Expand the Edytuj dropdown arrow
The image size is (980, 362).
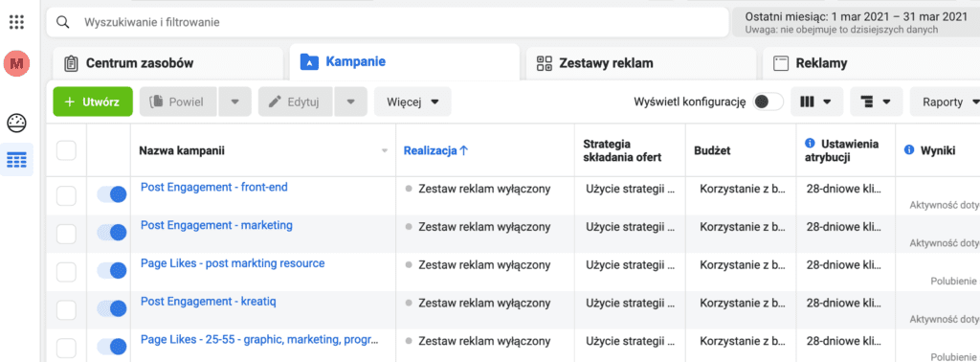pyautogui.click(x=351, y=102)
